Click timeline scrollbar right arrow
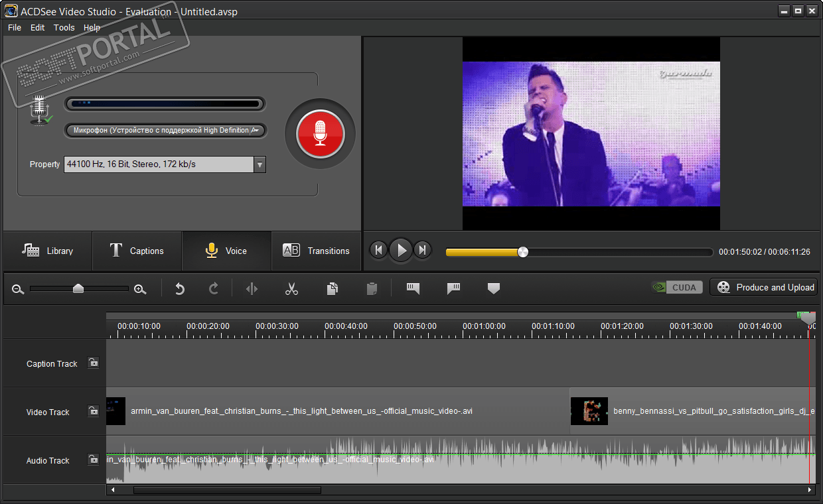The width and height of the screenshot is (823, 504). [810, 490]
